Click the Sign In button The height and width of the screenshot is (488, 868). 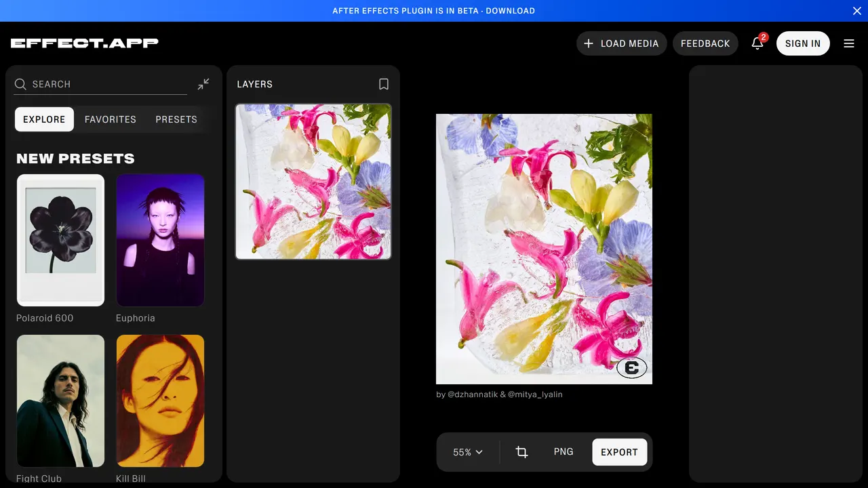pos(803,43)
